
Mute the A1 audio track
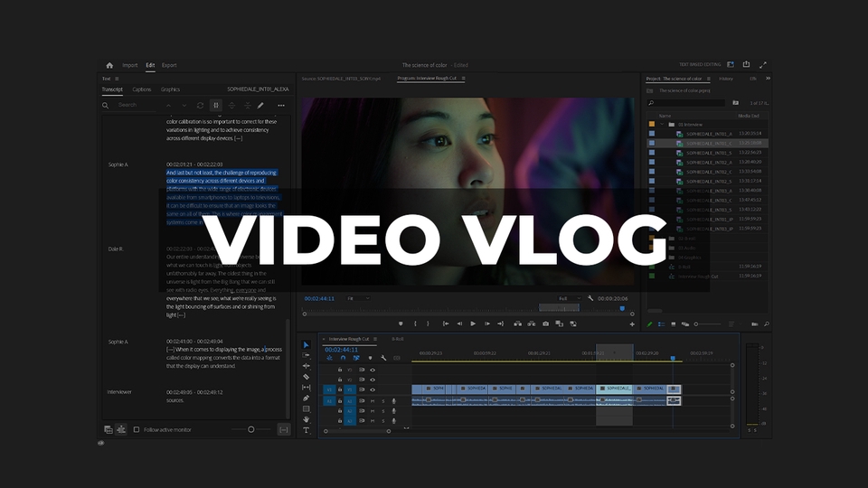(373, 401)
